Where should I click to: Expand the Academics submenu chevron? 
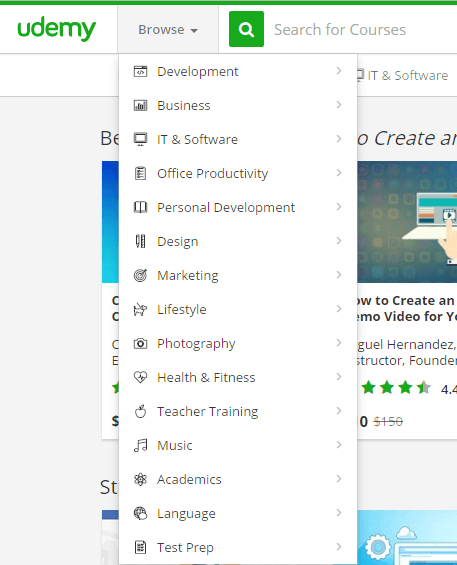(339, 479)
